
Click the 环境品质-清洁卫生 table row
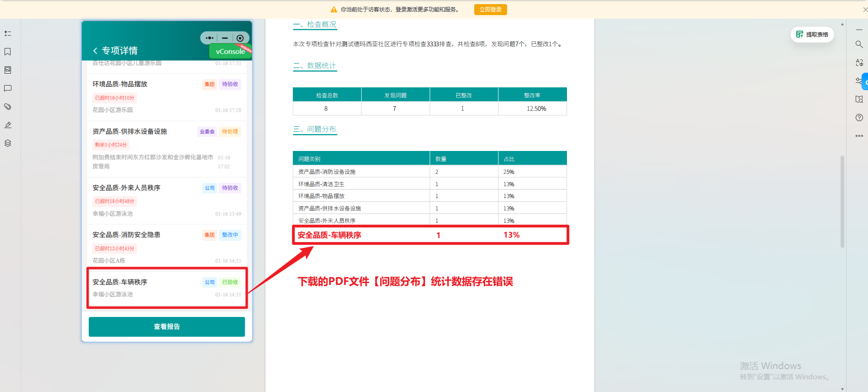pos(430,184)
